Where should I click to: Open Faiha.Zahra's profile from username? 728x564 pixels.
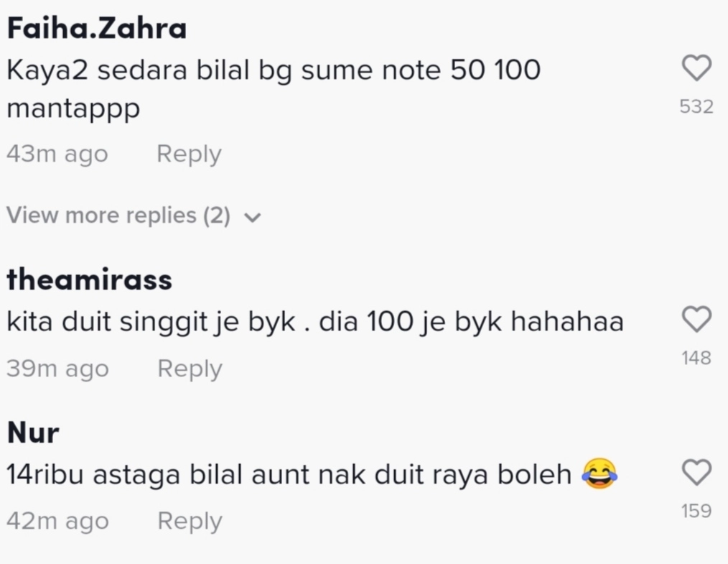tap(97, 28)
